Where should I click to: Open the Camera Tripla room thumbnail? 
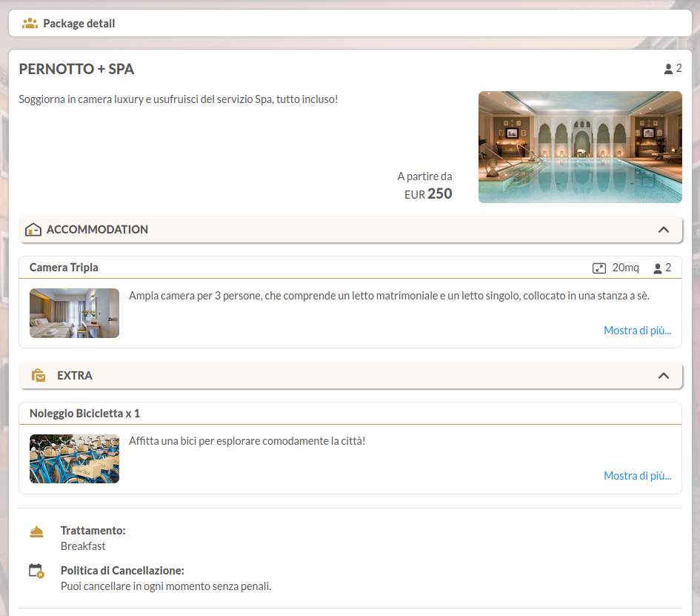coord(74,313)
